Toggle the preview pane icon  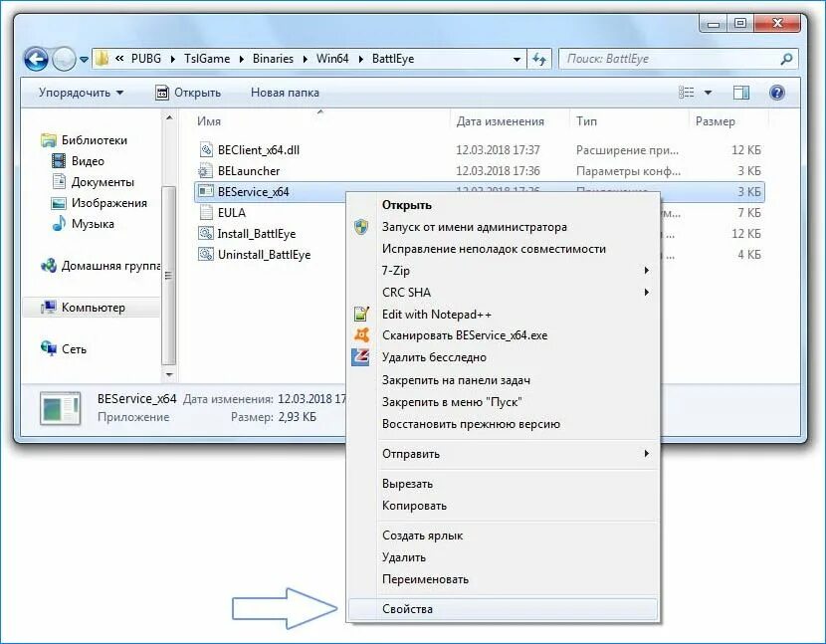coord(741,93)
